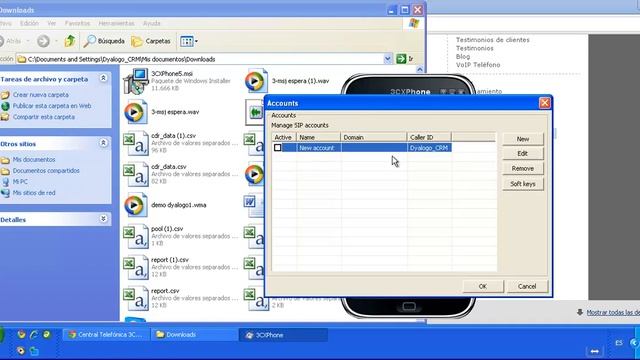Select cdr_data (1).csv file icon
This screenshot has width=640, height=360.
(136, 143)
